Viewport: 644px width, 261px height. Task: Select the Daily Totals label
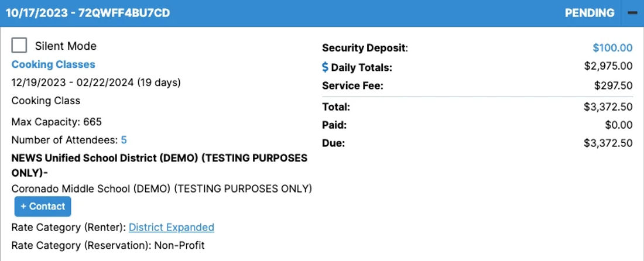point(361,68)
